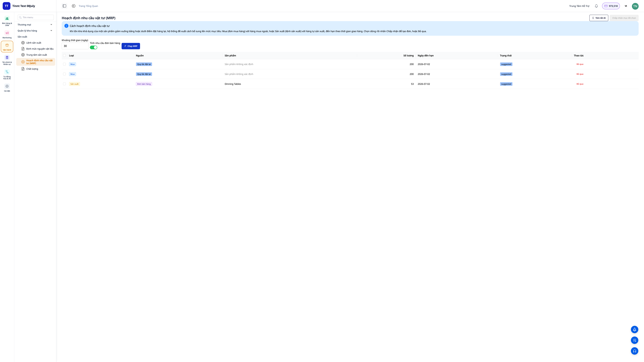Click the AI chat floating button
Image resolution: width=644 pixels, height=362 pixels.
pyautogui.click(x=635, y=340)
